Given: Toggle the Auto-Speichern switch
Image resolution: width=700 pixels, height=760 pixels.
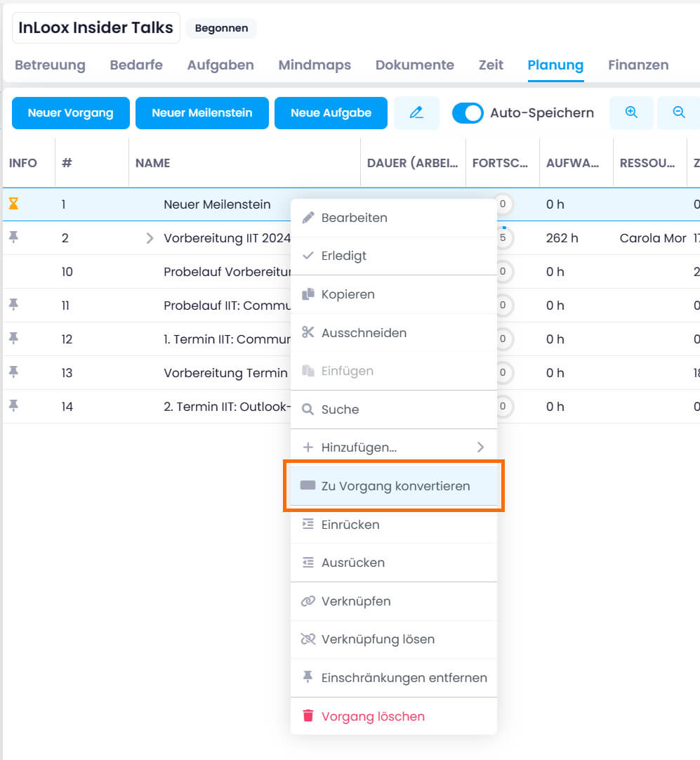Looking at the screenshot, I should coord(468,113).
